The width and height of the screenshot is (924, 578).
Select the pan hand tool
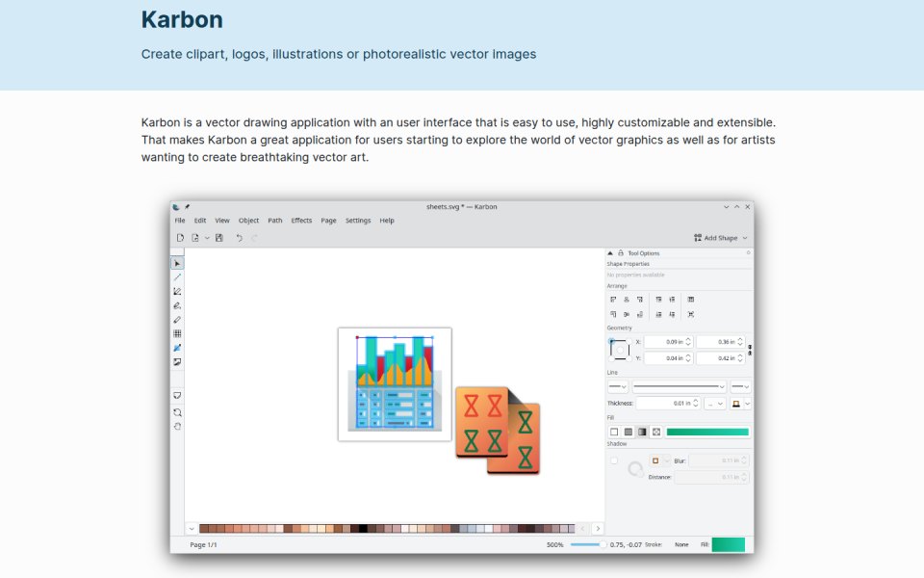click(177, 427)
